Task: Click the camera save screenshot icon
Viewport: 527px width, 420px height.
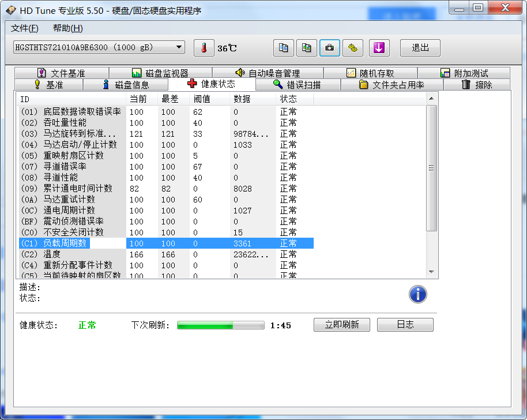Action: 329,48
